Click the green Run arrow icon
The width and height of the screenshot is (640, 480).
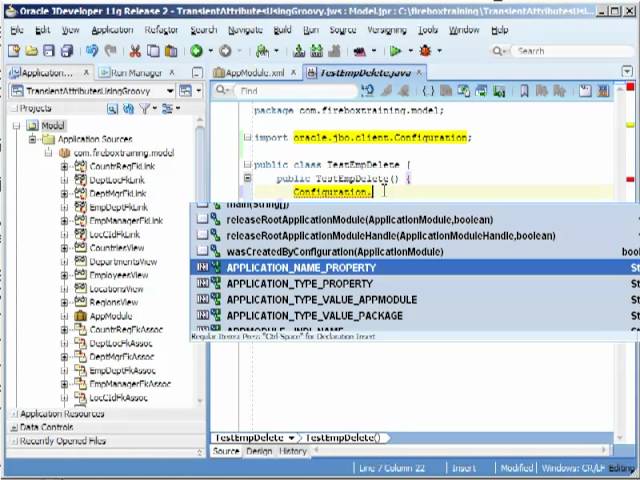tap(395, 51)
